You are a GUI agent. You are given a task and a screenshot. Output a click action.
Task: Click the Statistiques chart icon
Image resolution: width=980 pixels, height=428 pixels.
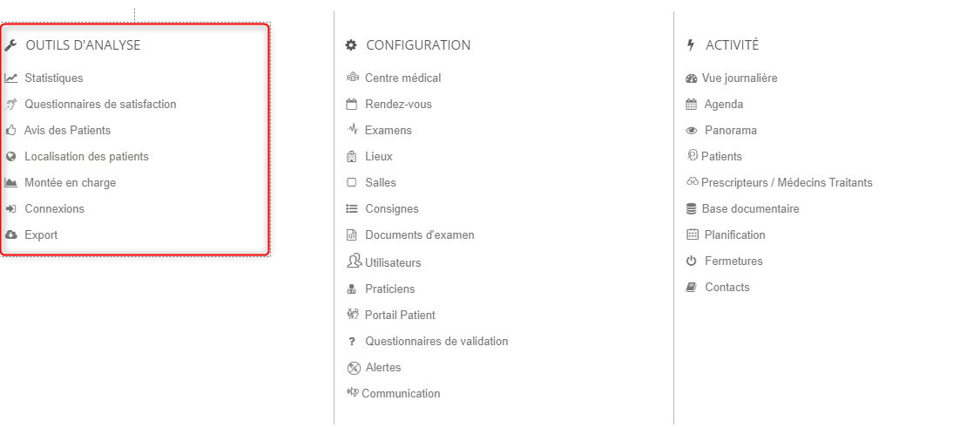(x=10, y=78)
